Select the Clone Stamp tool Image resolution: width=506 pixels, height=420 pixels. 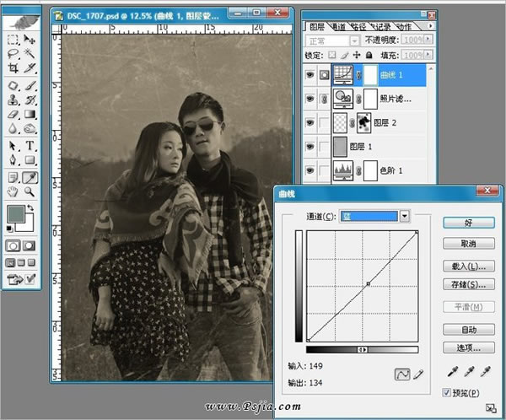[13, 100]
